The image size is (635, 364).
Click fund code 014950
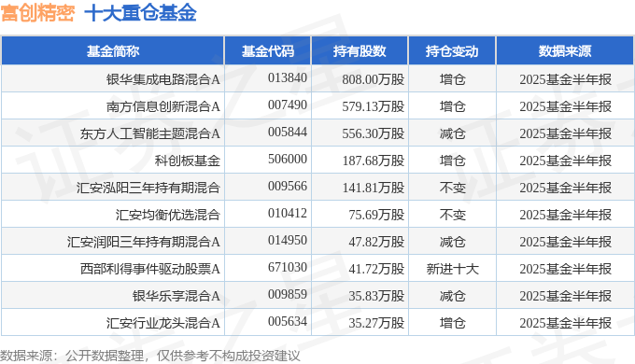click(288, 241)
